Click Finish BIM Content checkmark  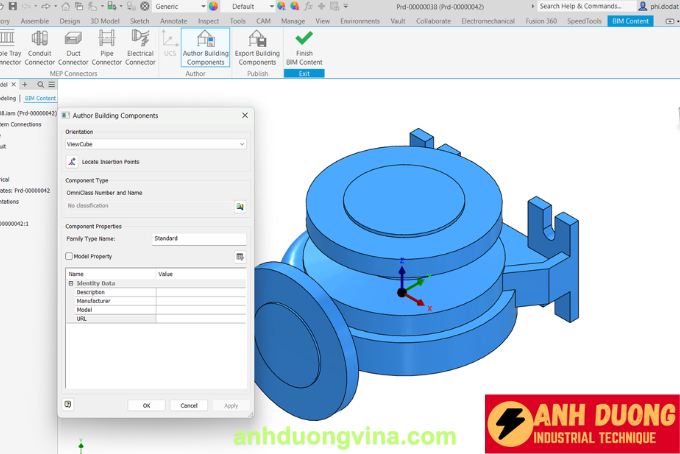point(304,47)
